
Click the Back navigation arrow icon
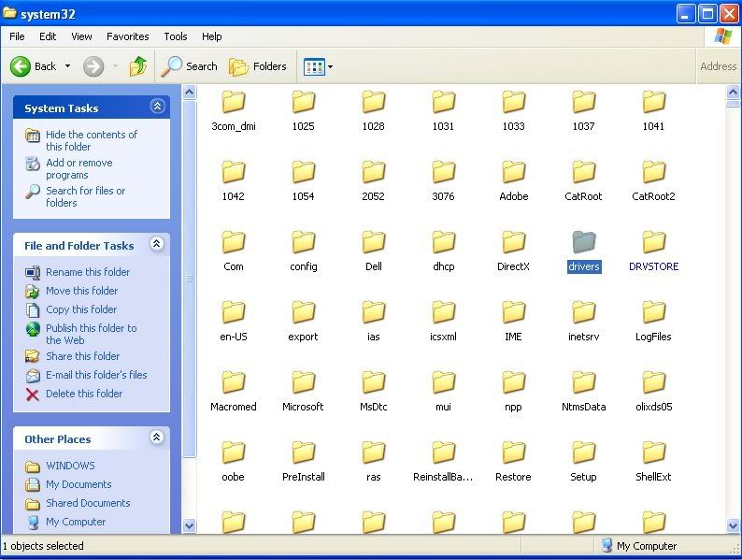tap(21, 66)
